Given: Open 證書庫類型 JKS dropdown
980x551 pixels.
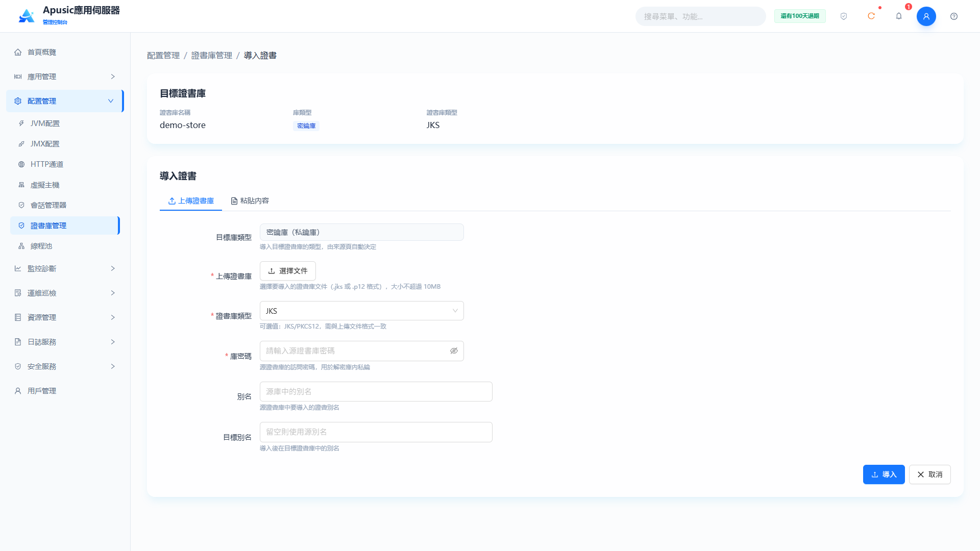Looking at the screenshot, I should click(x=361, y=311).
